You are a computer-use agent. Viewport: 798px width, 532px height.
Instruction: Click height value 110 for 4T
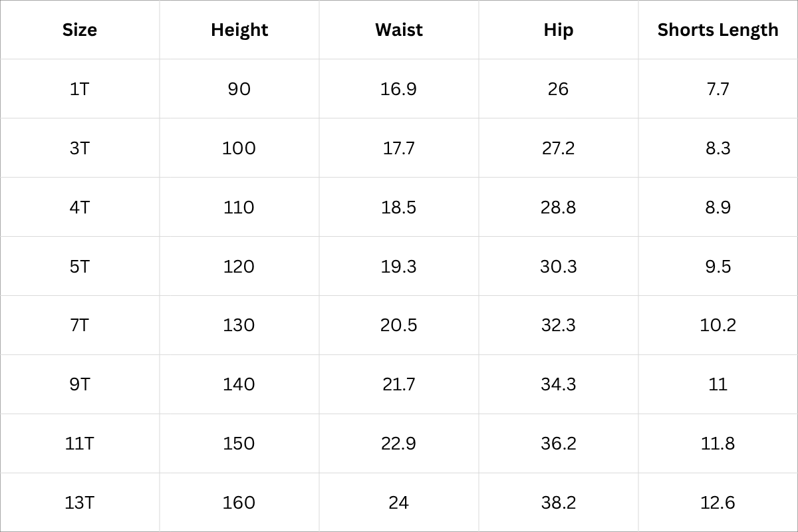[x=239, y=207]
